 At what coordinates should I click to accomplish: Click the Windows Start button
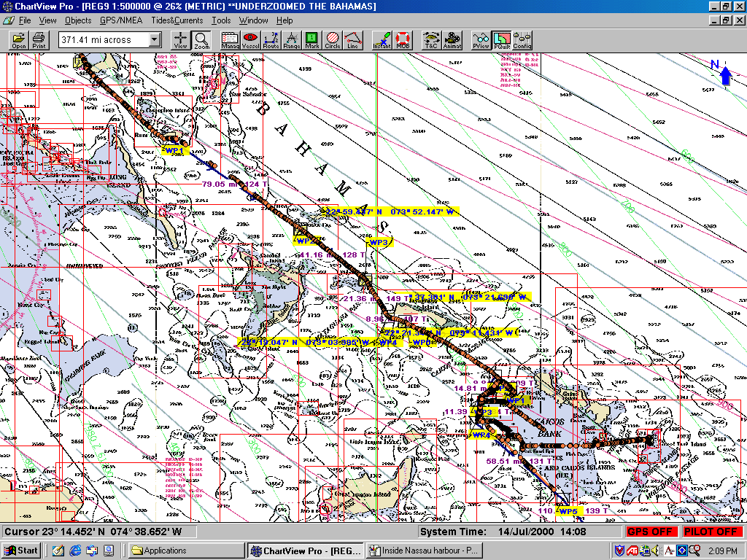pos(21,551)
